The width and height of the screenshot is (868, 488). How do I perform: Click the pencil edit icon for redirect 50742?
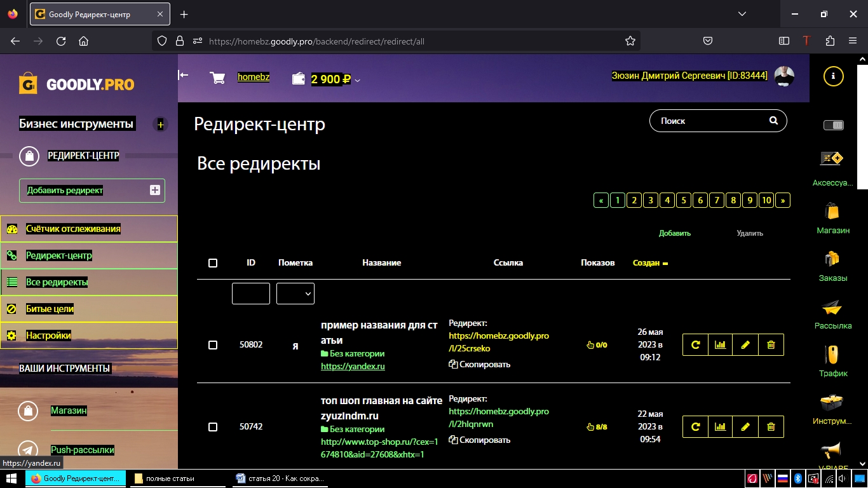745,426
